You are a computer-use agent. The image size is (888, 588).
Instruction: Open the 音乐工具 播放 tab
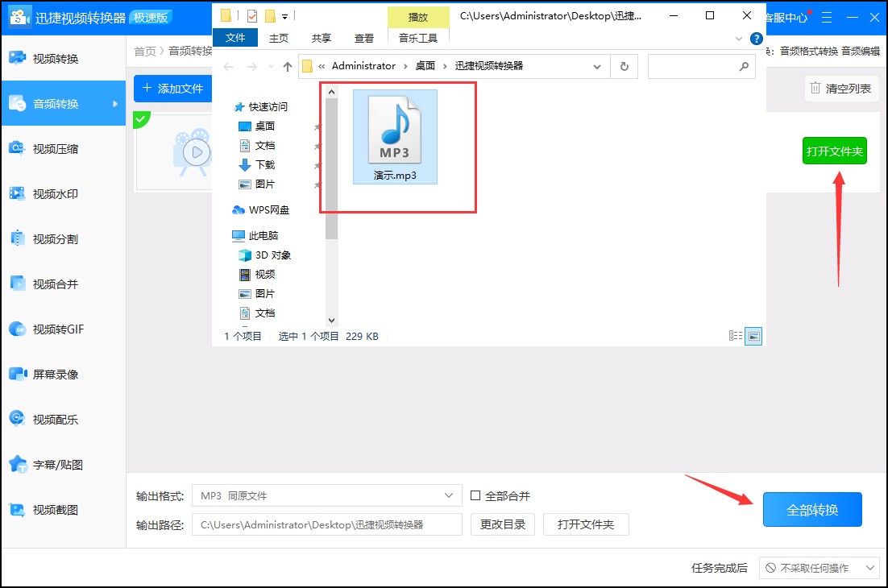pyautogui.click(x=418, y=16)
